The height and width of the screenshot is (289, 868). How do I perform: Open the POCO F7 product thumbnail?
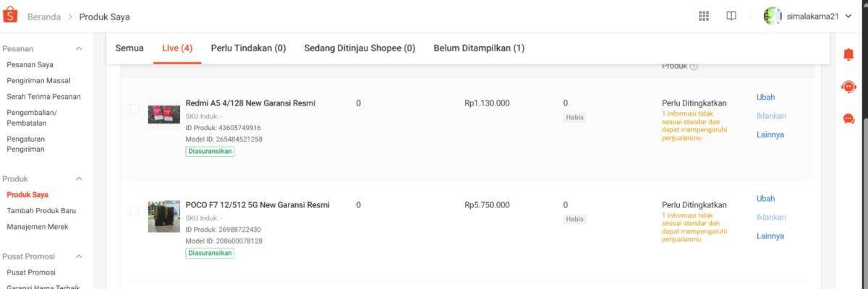tap(164, 216)
